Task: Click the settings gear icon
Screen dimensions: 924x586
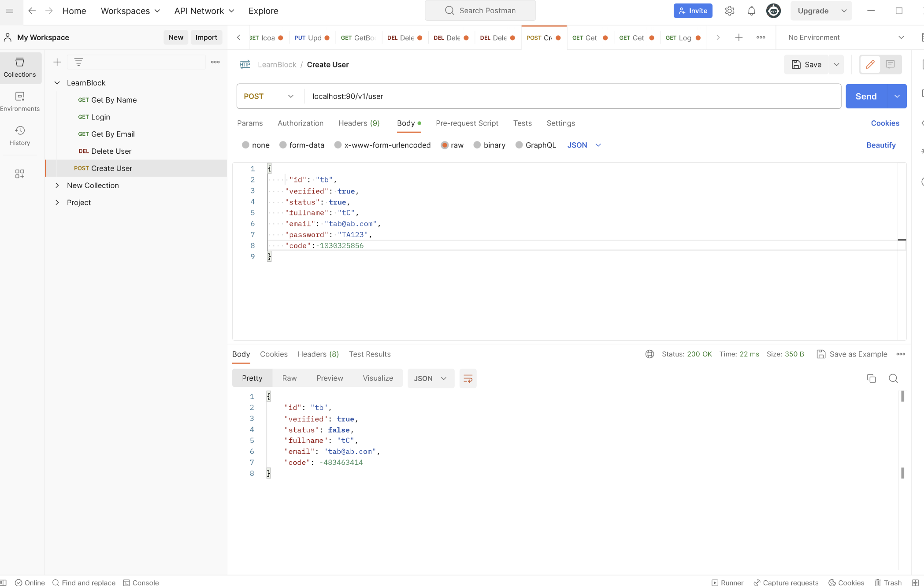Action: (x=729, y=11)
